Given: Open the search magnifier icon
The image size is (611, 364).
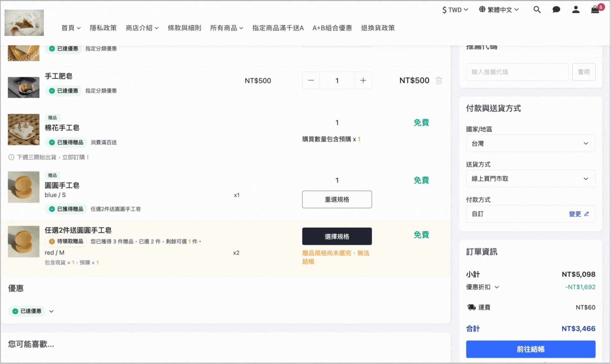Looking at the screenshot, I should 537,10.
